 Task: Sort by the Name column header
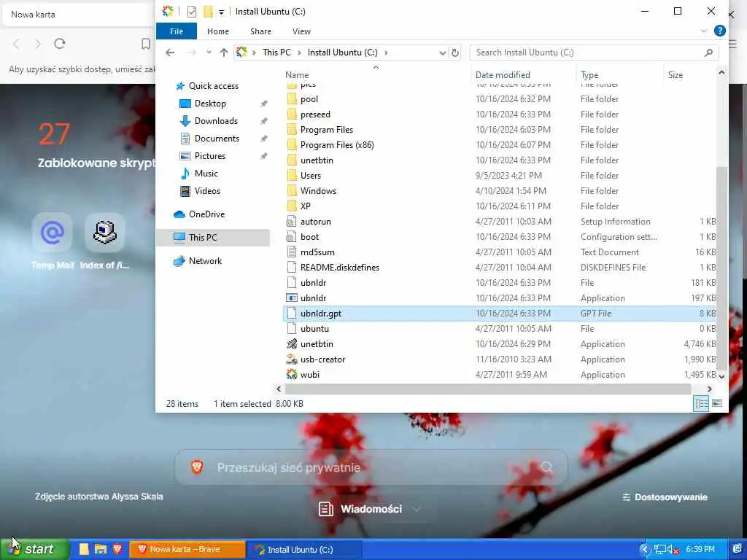[x=297, y=75]
